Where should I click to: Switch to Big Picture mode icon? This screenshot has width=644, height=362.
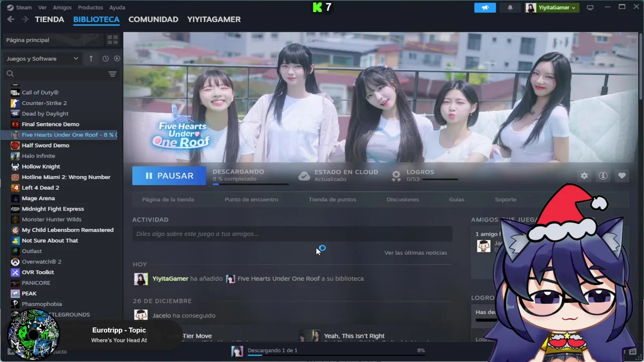click(x=590, y=8)
